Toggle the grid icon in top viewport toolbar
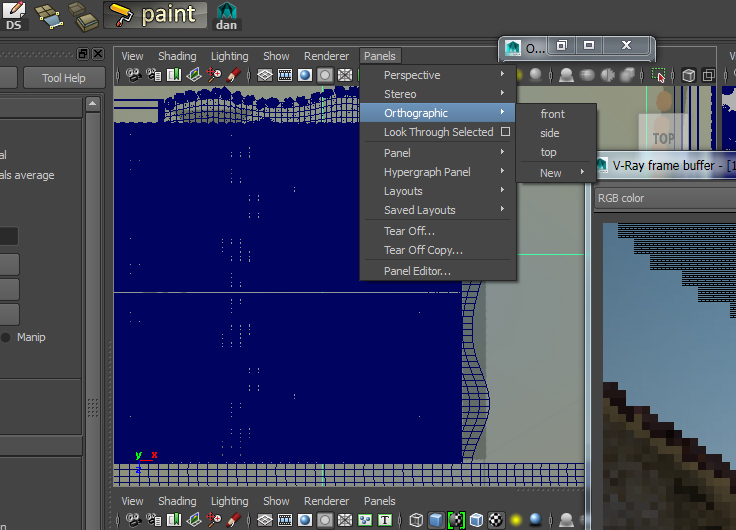 265,75
